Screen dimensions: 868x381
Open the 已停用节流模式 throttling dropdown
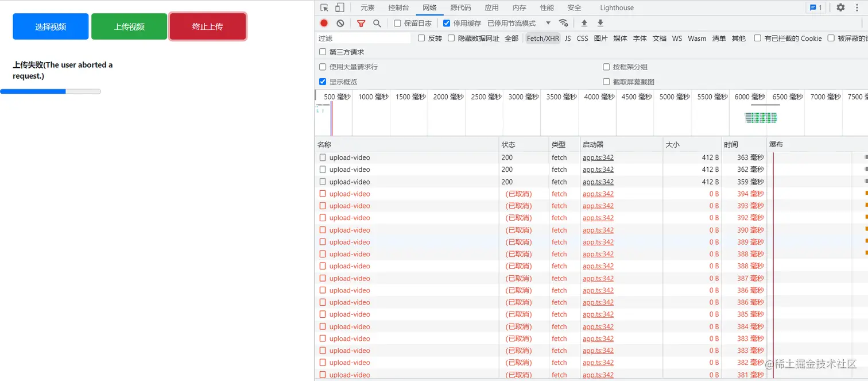pos(510,23)
